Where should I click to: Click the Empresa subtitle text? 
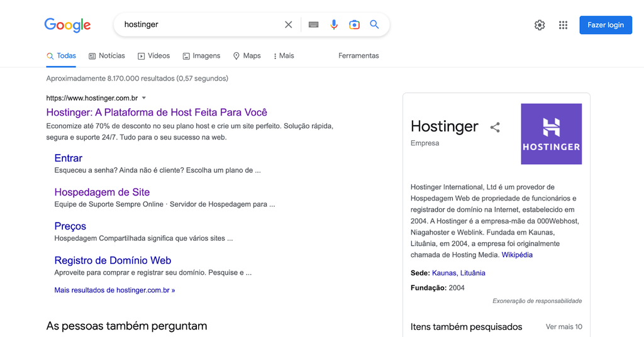(x=425, y=143)
